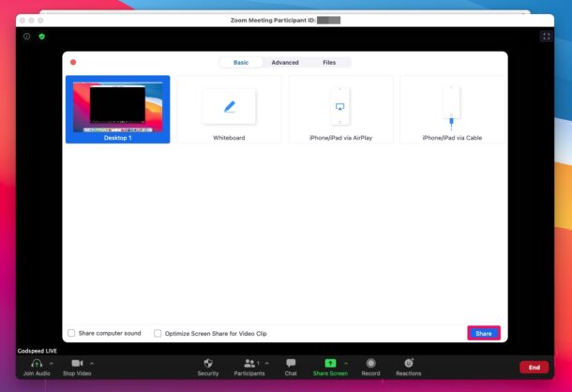Open the Files tab
Image resolution: width=572 pixels, height=392 pixels.
pos(329,63)
